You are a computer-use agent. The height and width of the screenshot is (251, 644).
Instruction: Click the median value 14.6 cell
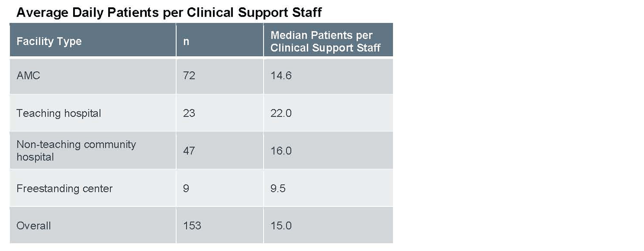pos(281,75)
